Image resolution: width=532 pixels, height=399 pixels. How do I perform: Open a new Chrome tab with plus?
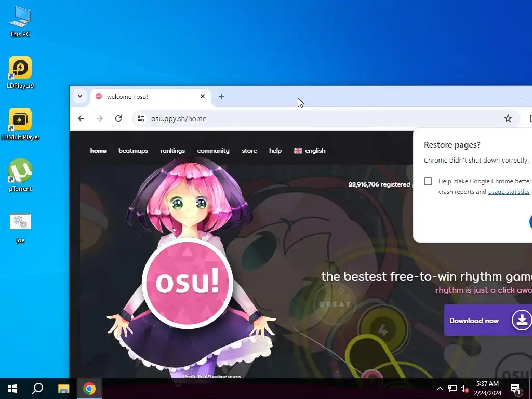221,96
